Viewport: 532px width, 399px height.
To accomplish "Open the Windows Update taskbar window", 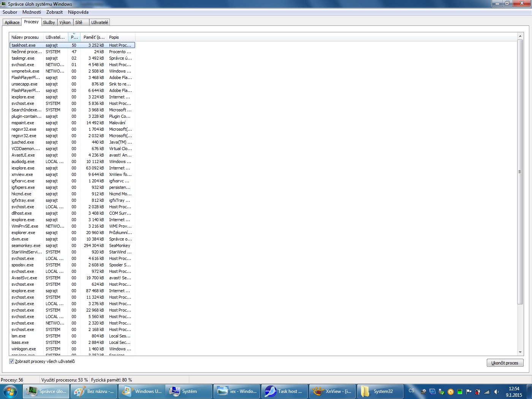I will (x=142, y=391).
